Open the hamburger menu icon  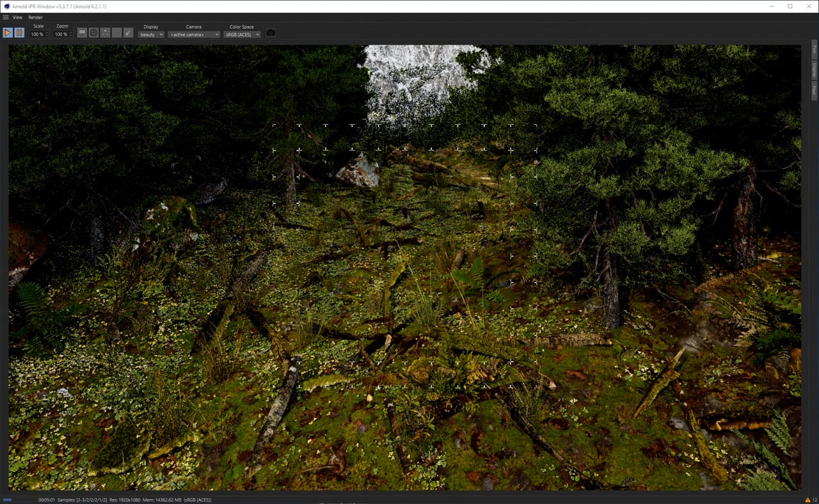tap(6, 17)
